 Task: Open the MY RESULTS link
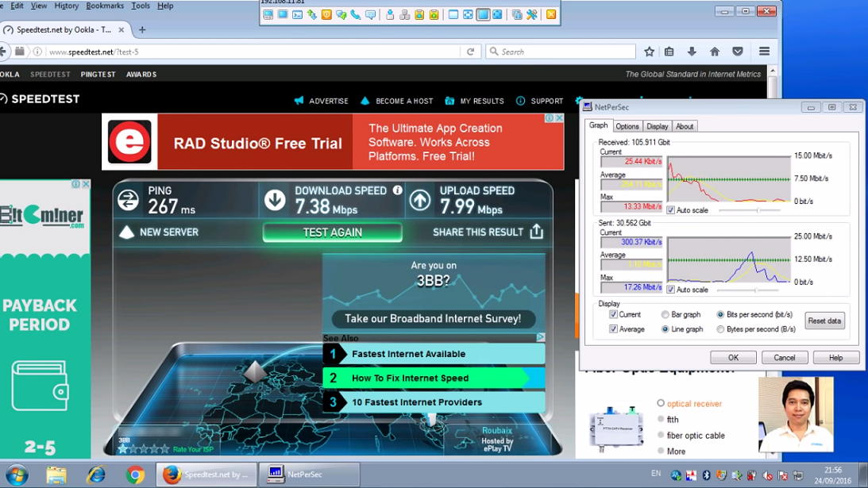click(x=481, y=101)
